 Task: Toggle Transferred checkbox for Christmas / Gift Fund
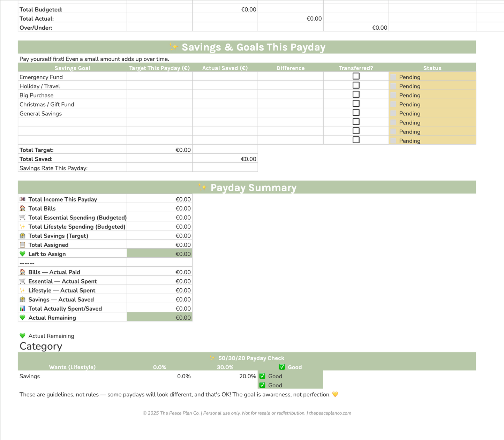coord(356,103)
